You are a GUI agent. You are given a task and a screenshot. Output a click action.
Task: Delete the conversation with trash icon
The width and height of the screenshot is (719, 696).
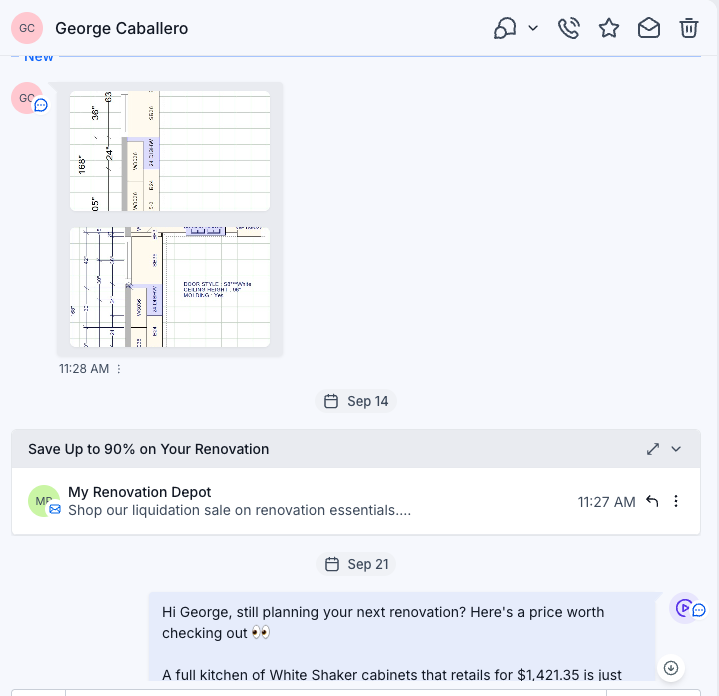pyautogui.click(x=689, y=28)
